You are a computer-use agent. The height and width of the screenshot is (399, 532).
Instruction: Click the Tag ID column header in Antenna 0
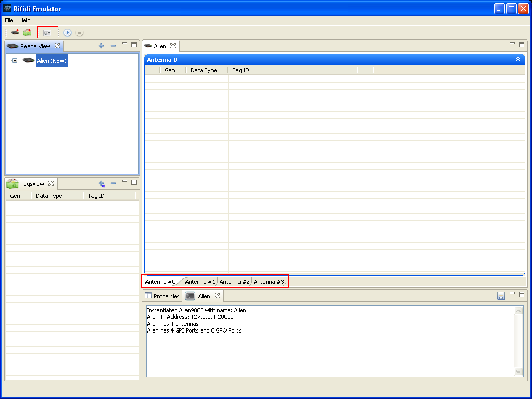(293, 70)
